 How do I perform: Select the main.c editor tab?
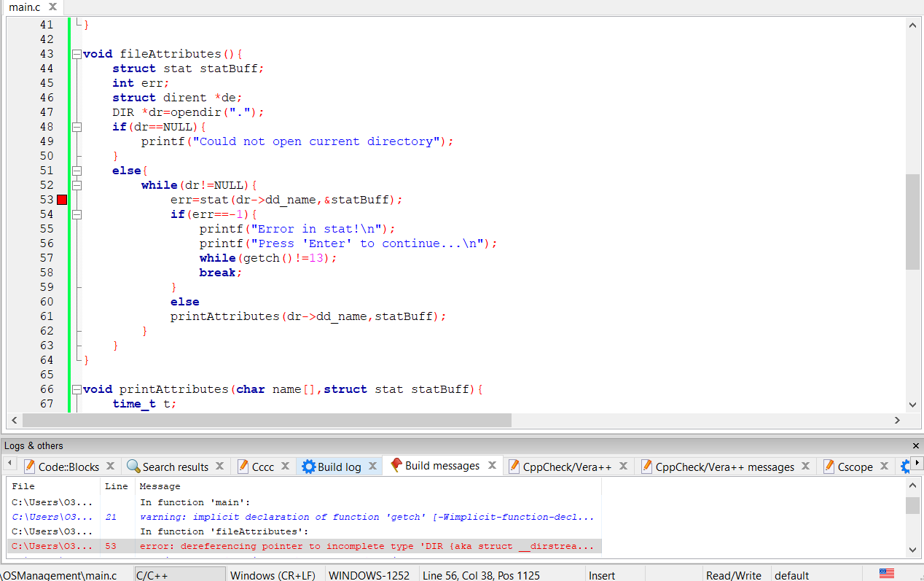pos(27,7)
